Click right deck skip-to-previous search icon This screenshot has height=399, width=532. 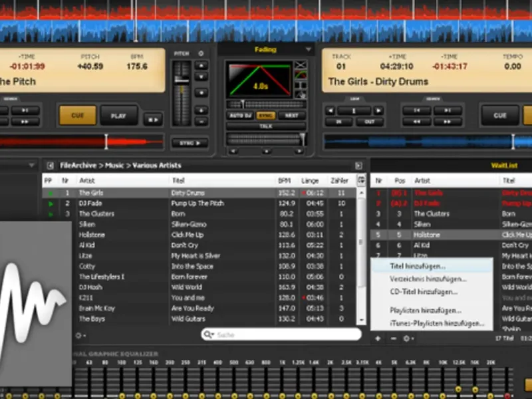pyautogui.click(x=417, y=110)
